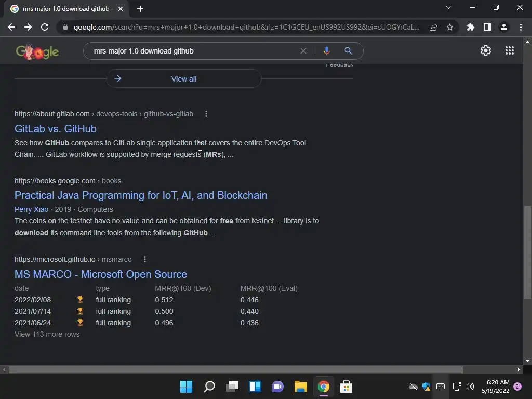Select the 0.436 MRR Eval value
532x399 pixels.
249,323
